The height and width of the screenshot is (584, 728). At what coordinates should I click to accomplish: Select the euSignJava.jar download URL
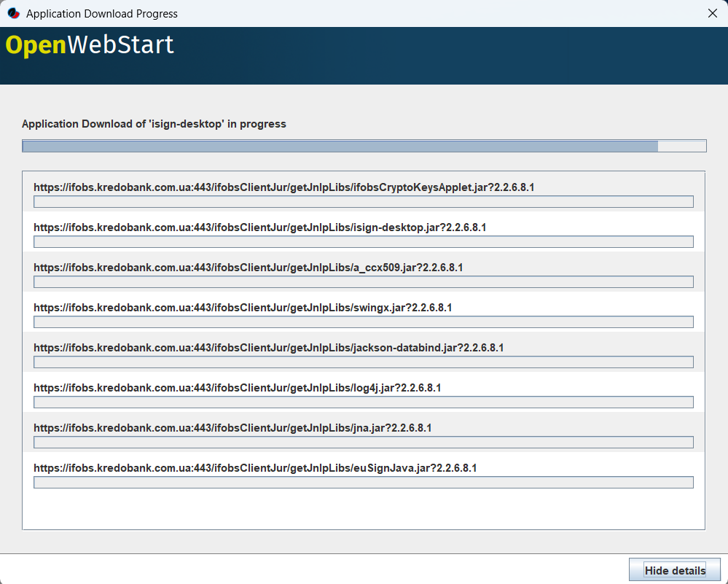[x=255, y=468]
